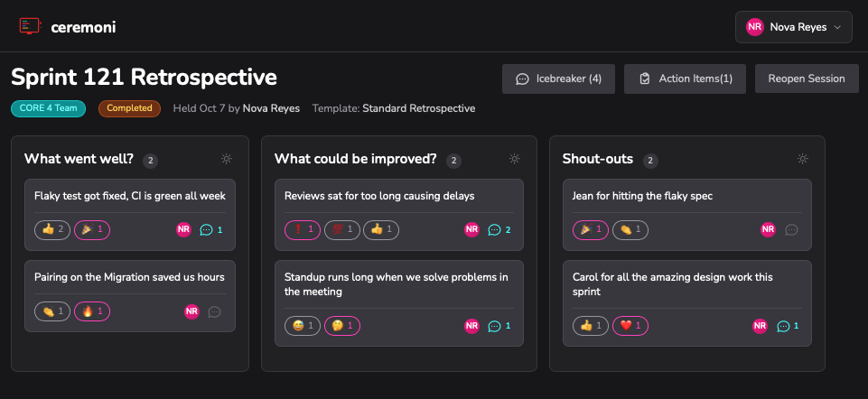Toggle thinking face reaction on Standup runs long card
The image size is (868, 399).
pyautogui.click(x=342, y=326)
